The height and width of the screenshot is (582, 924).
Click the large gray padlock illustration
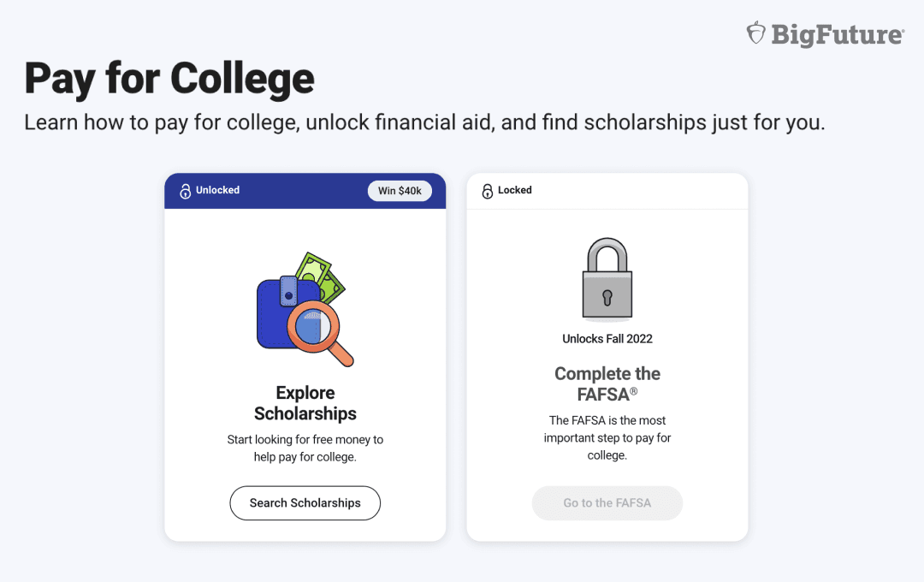pos(607,279)
